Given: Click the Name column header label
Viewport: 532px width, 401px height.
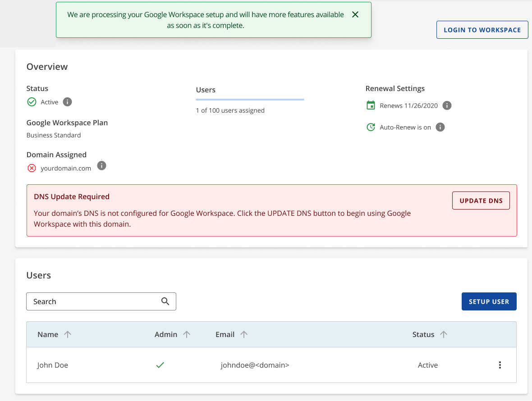Looking at the screenshot, I should tap(48, 335).
